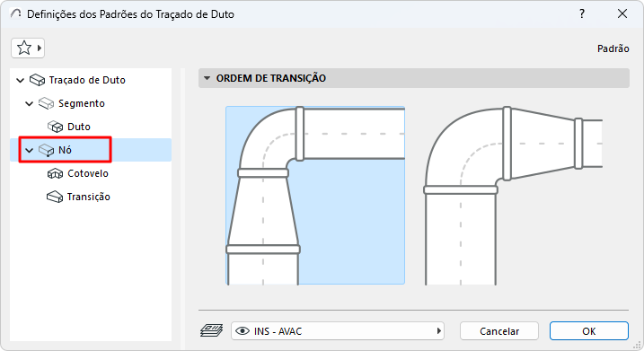Toggle the eye visibility of INS - AVAC layer
The image size is (644, 351).
click(x=243, y=331)
